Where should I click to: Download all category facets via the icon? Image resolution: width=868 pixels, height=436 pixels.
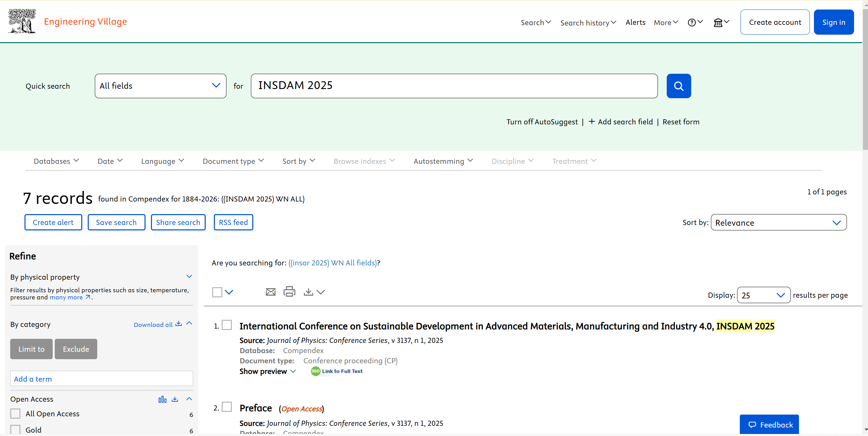coord(178,324)
